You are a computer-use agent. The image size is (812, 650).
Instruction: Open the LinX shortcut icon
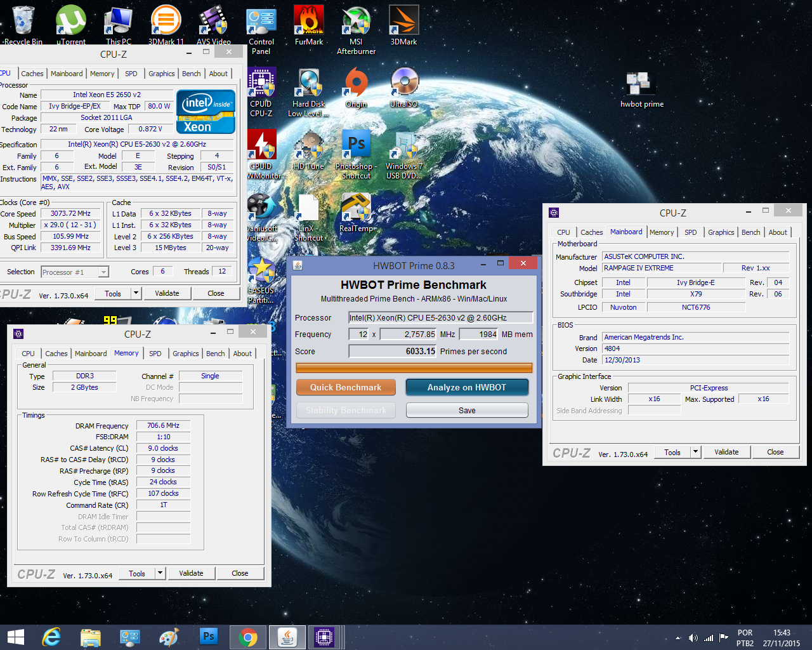point(309,216)
